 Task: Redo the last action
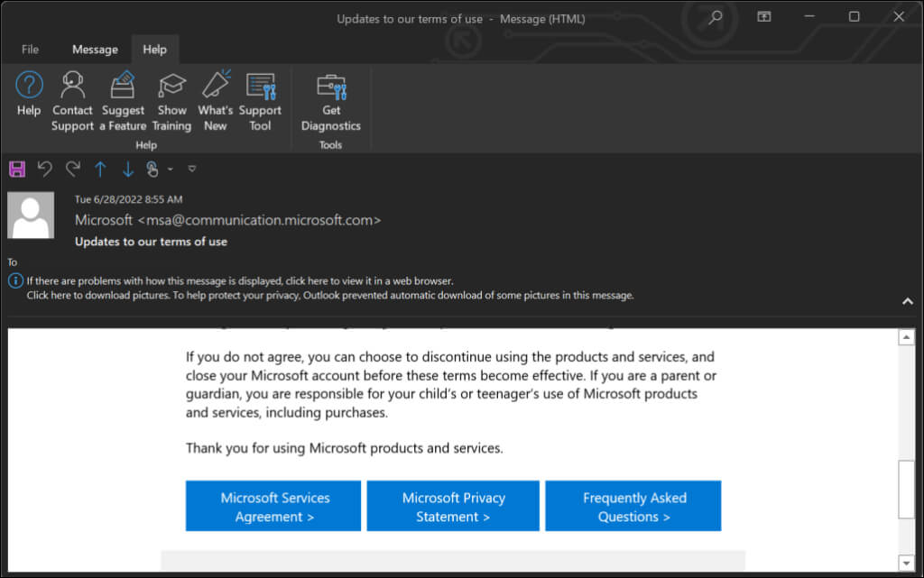(x=72, y=170)
